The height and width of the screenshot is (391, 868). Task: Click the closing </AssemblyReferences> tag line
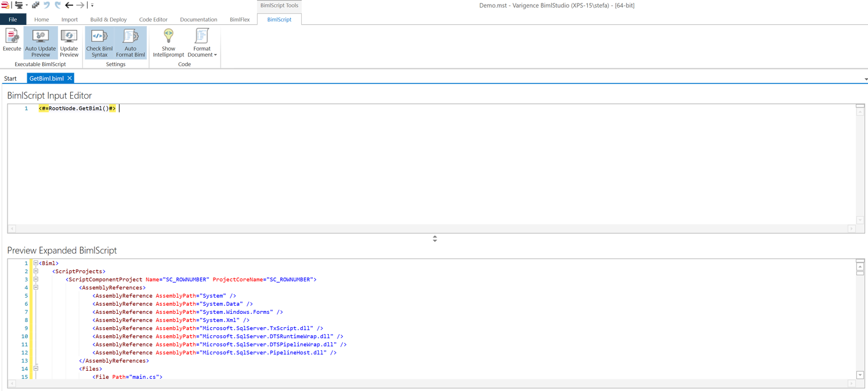coord(114,361)
